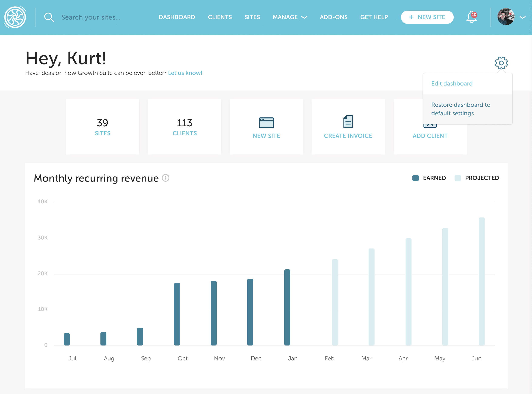The width and height of the screenshot is (532, 394).
Task: Click the revenue info icon
Action: tap(166, 178)
